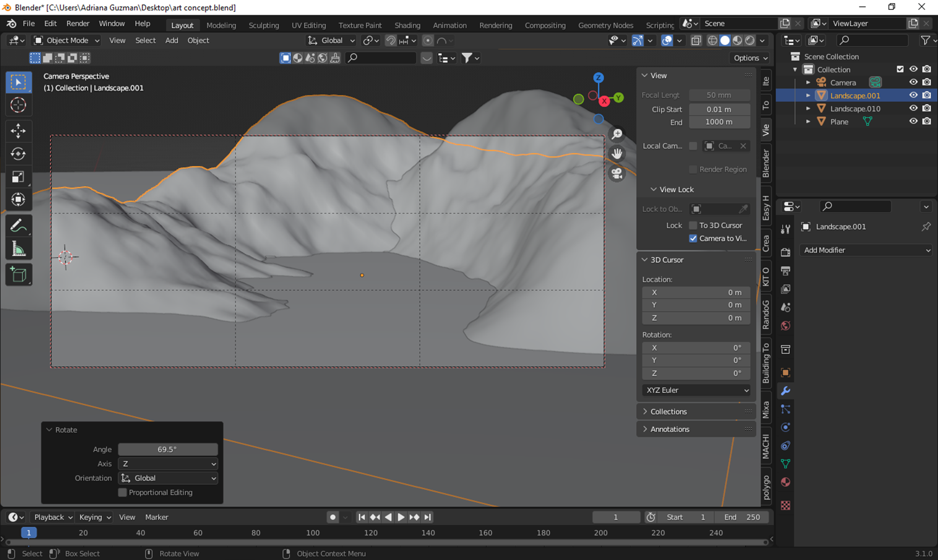Open the Scene properties tab icon

(x=785, y=307)
